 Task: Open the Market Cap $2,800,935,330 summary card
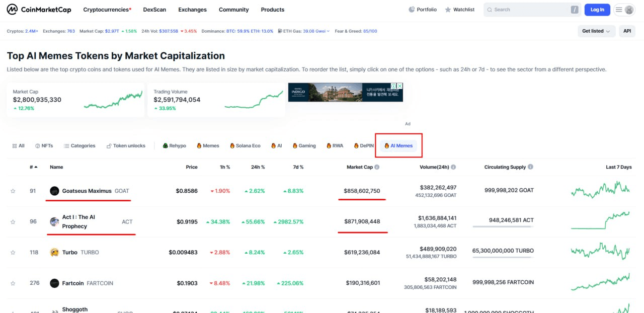tap(75, 100)
